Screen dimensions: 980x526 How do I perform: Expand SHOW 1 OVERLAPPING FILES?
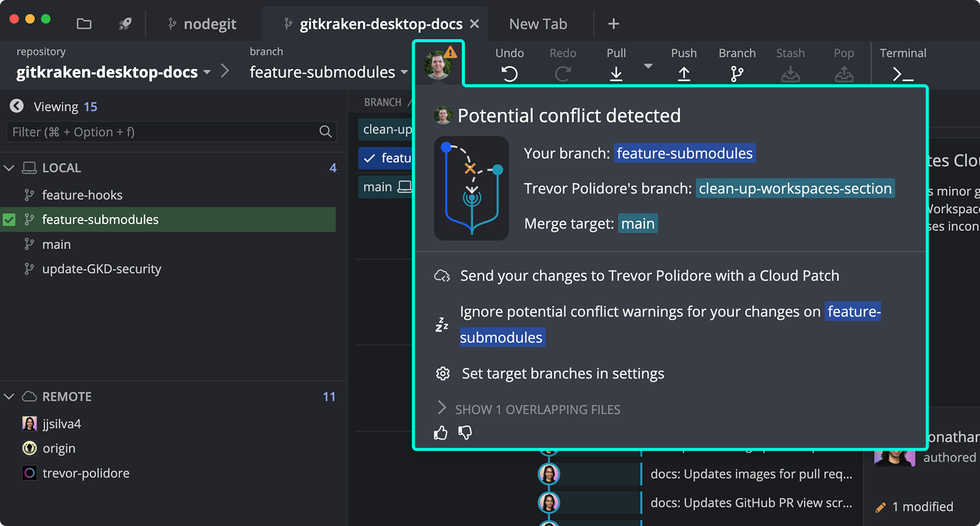537,409
